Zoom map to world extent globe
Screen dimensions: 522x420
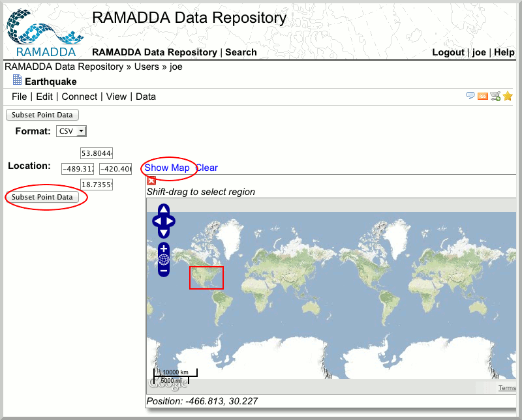point(164,260)
